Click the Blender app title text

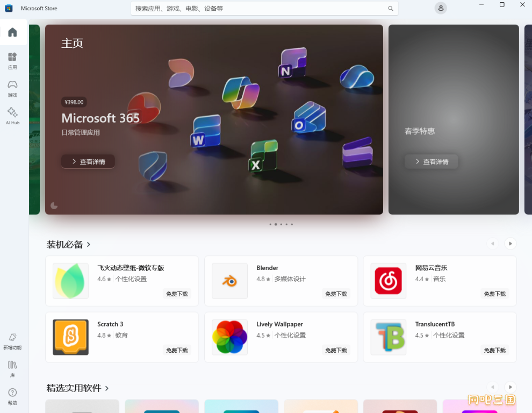268,268
